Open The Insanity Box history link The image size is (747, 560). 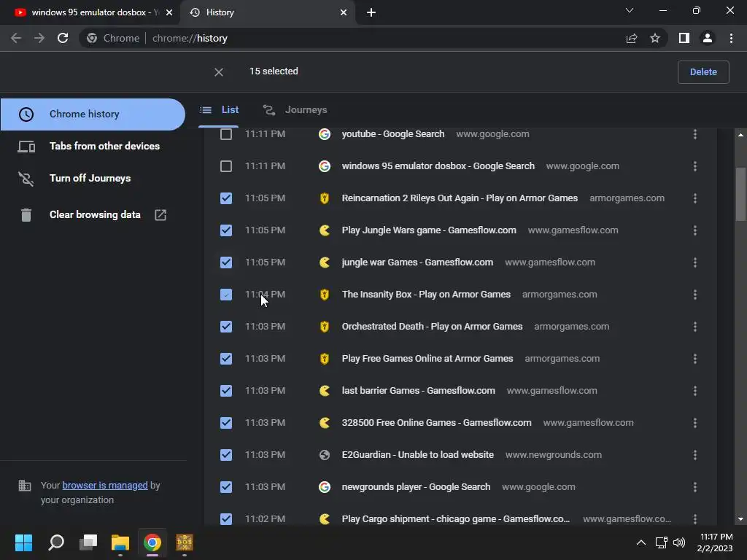pos(426,295)
